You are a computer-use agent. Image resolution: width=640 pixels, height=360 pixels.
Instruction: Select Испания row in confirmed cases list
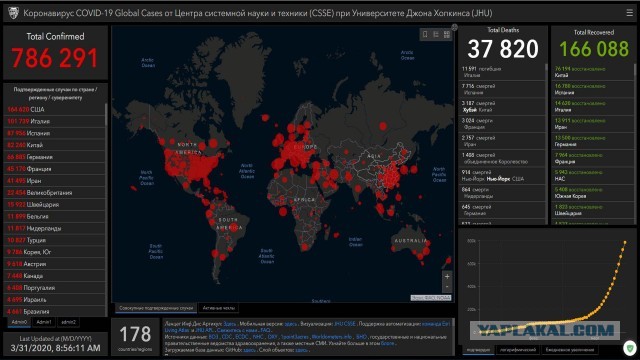pyautogui.click(x=54, y=133)
